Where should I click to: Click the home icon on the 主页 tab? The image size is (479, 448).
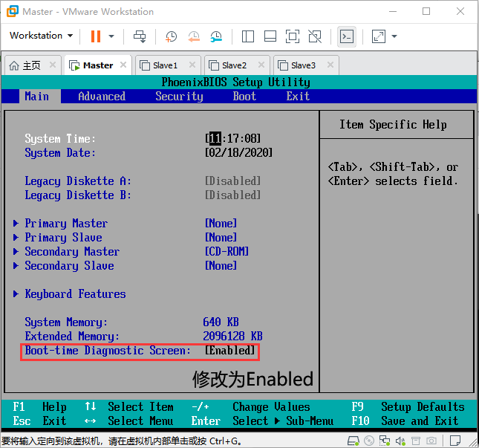pyautogui.click(x=14, y=65)
